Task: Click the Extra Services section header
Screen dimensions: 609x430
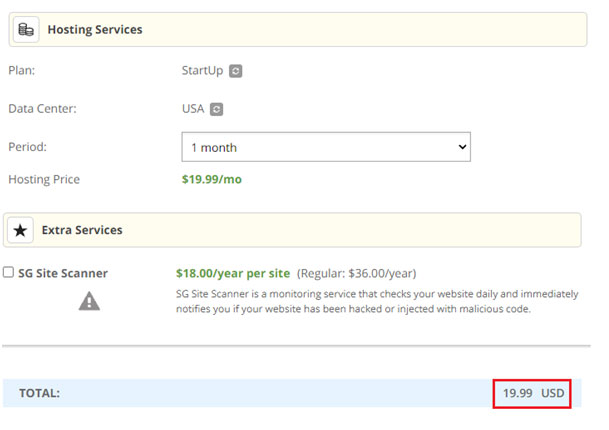Action: [292, 230]
